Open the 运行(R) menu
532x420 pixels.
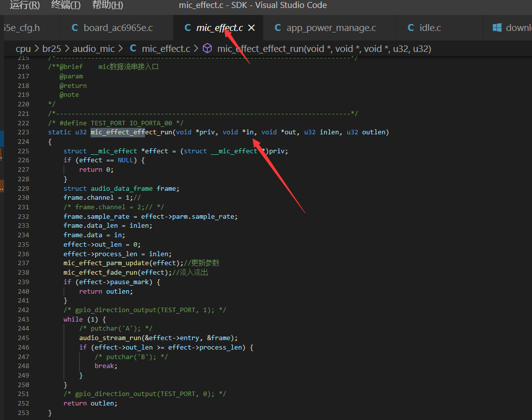pyautogui.click(x=24, y=5)
